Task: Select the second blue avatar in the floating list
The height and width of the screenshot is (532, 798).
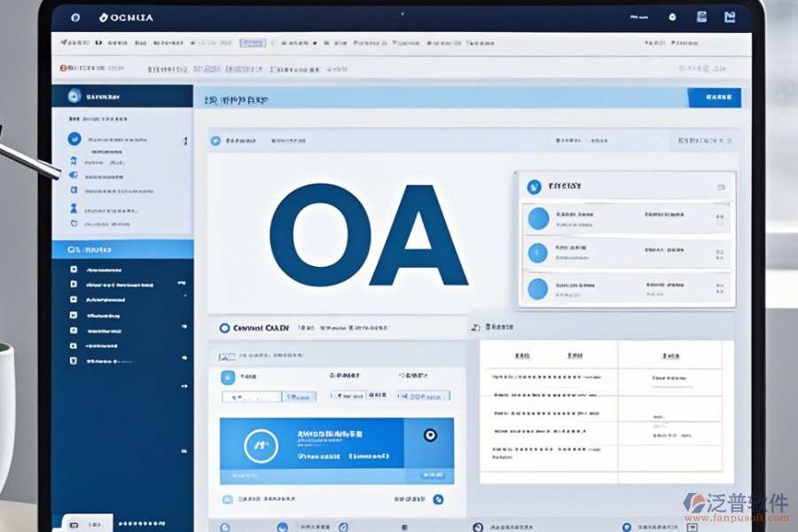Action: point(538,253)
